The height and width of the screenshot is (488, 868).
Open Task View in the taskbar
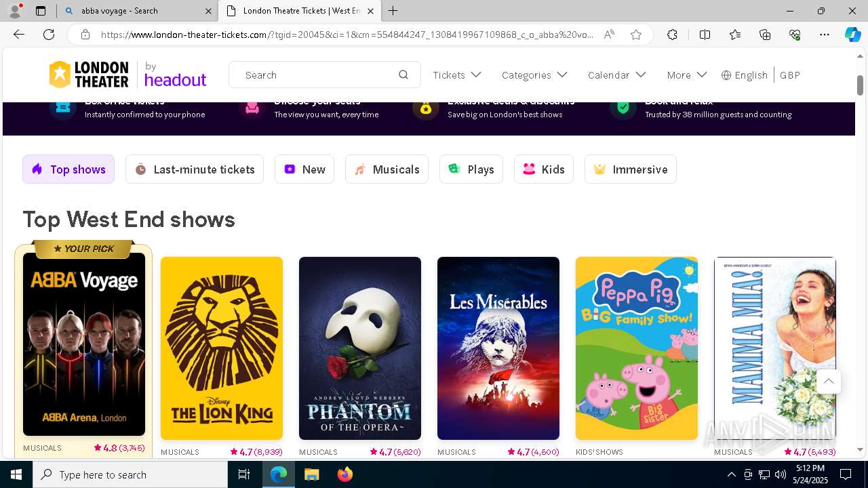tap(244, 474)
